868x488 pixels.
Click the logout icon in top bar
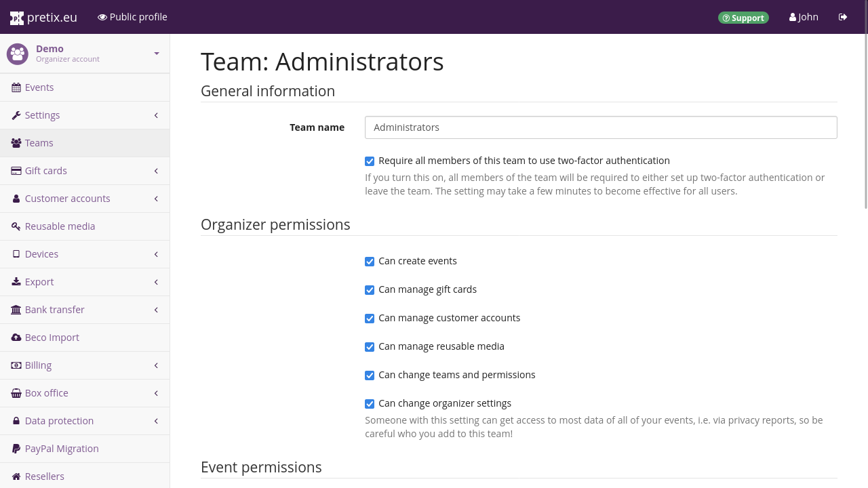coord(843,17)
